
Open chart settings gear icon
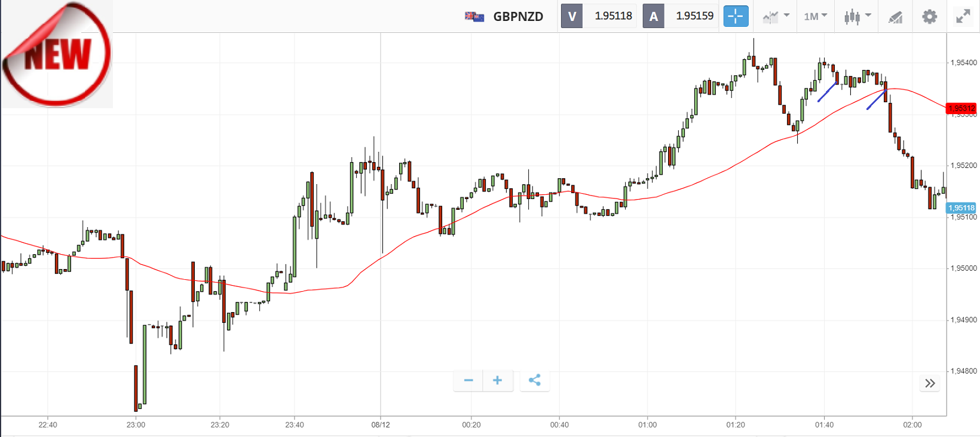coord(929,16)
